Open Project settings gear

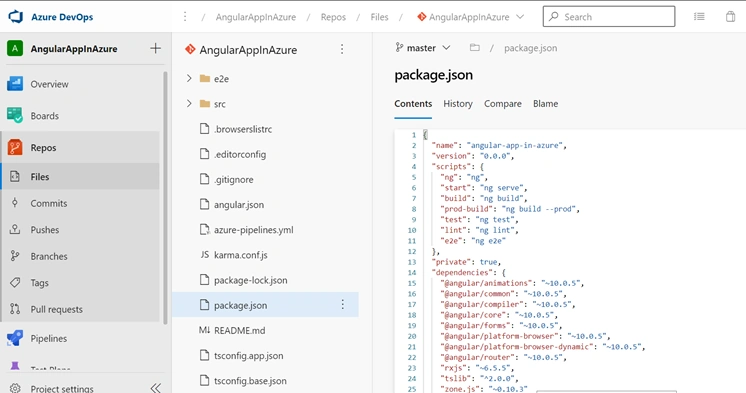15,388
